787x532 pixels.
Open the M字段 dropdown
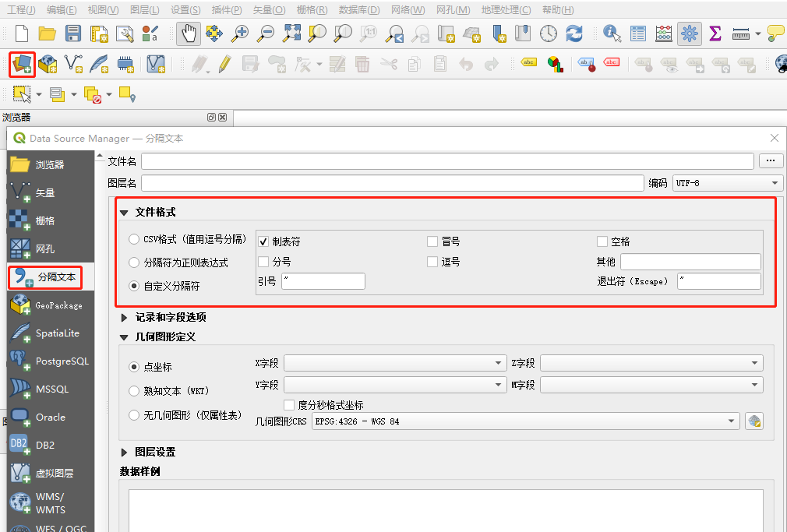point(651,385)
